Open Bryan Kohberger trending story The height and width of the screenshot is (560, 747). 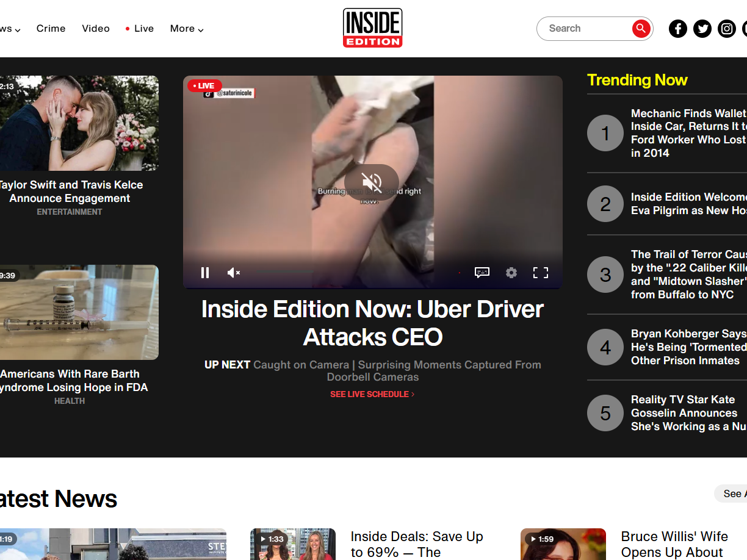point(688,347)
